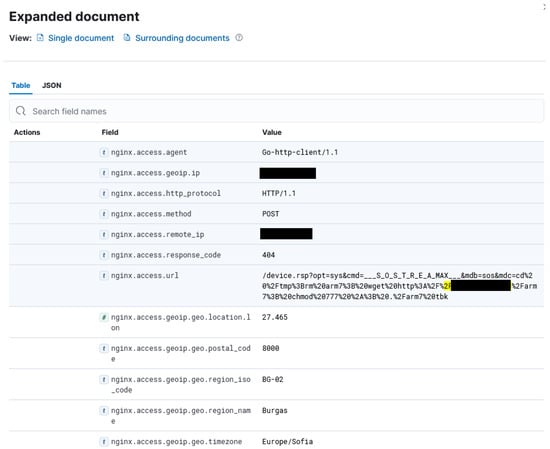The image size is (550, 449).
Task: Open the options menu at top right
Action: point(545,6)
